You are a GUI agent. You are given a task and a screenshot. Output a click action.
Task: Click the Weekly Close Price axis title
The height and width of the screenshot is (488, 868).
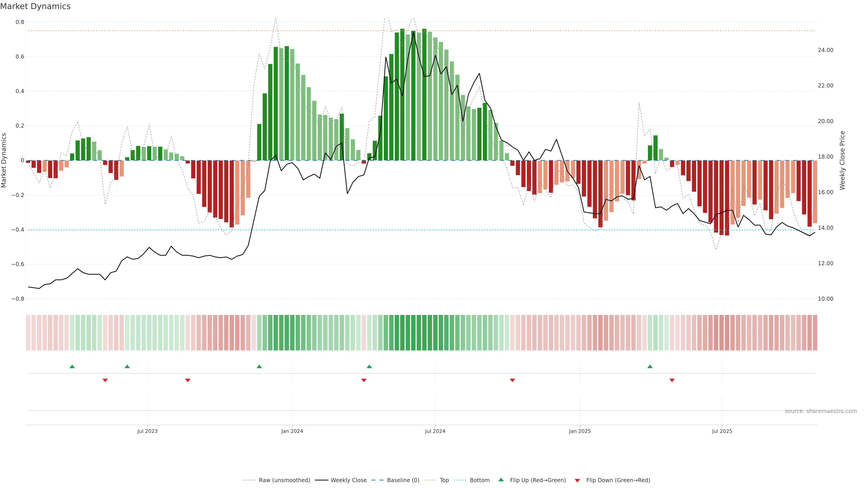point(842,160)
